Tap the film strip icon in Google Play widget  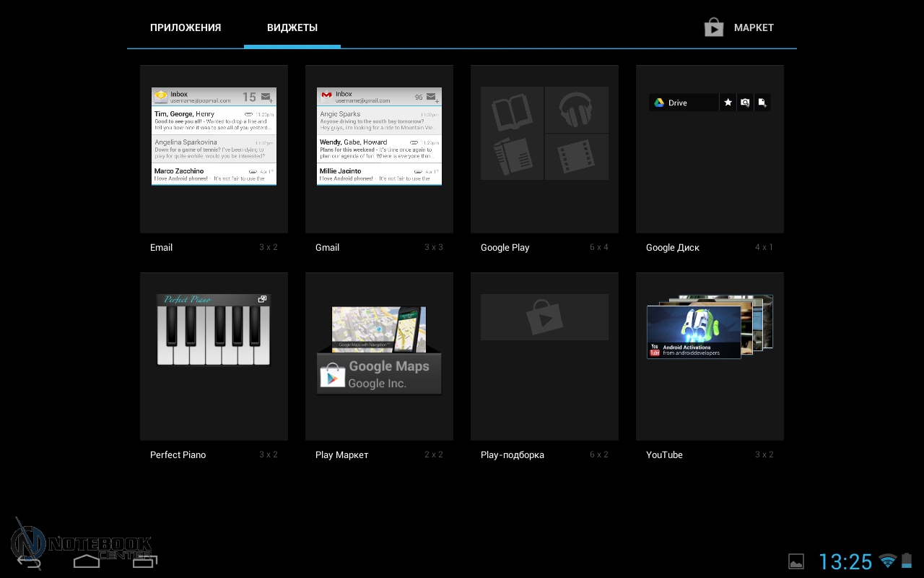pyautogui.click(x=576, y=157)
